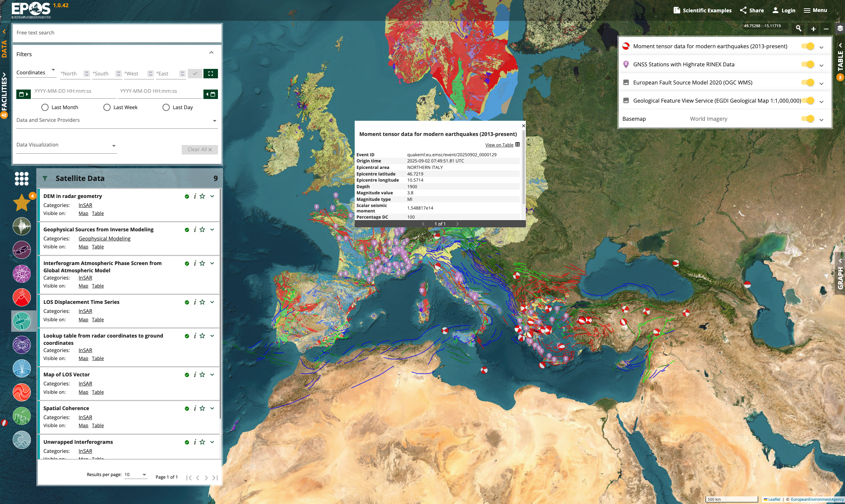
Task: Click the map search magnifier icon
Action: (x=799, y=29)
